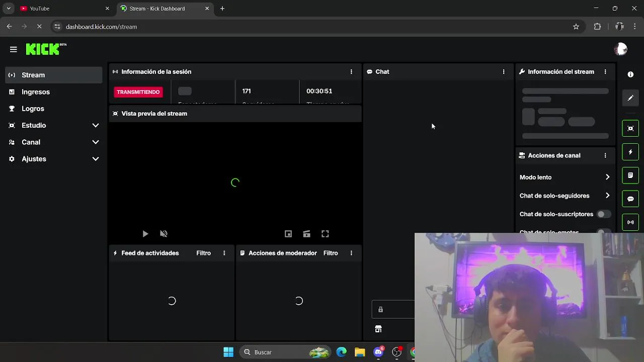Open options menu of Información del stream

click(605, 72)
